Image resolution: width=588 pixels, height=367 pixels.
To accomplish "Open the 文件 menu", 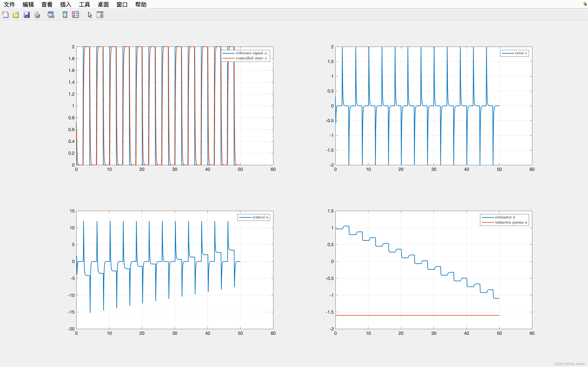I will pyautogui.click(x=9, y=4).
